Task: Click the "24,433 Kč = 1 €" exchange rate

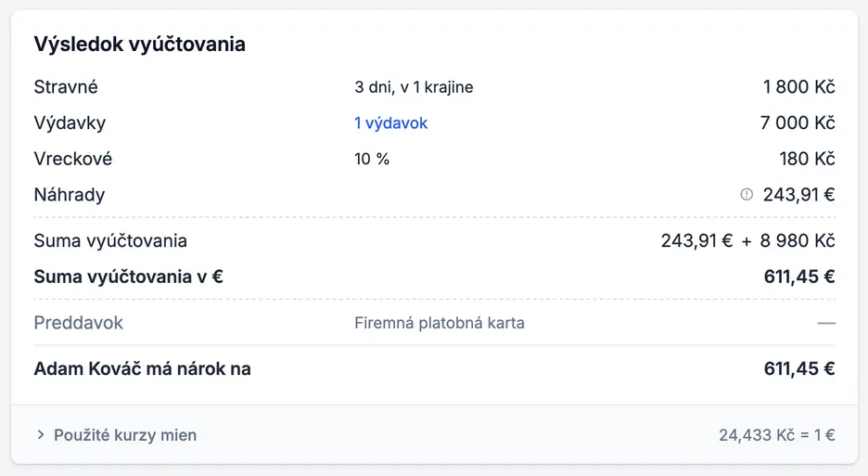Action: 776,435
